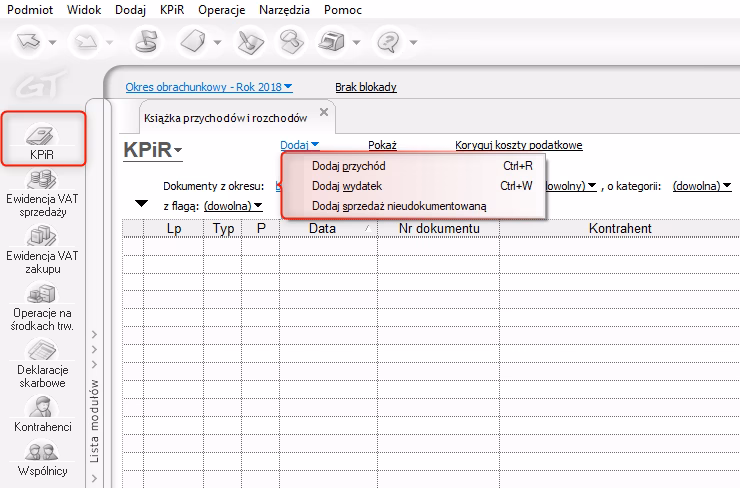Click the help question mark icon
740x488 pixels.
point(389,42)
